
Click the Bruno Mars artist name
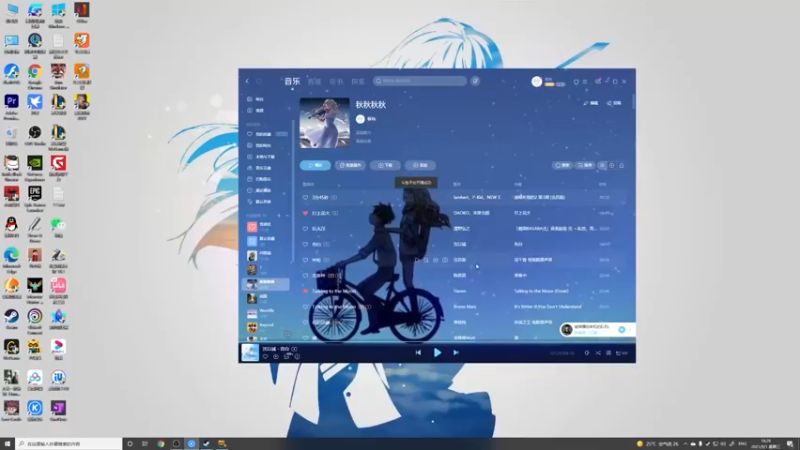click(x=464, y=307)
